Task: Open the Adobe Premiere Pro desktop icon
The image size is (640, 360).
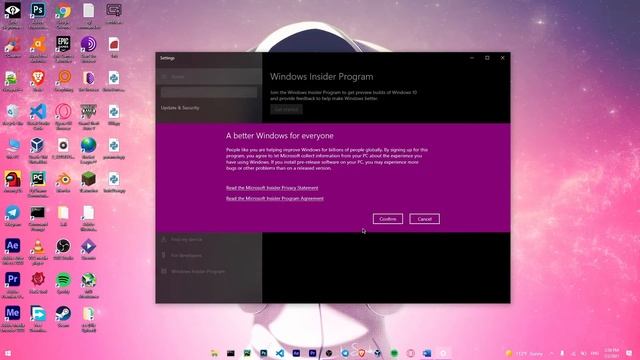Action: click(13, 286)
